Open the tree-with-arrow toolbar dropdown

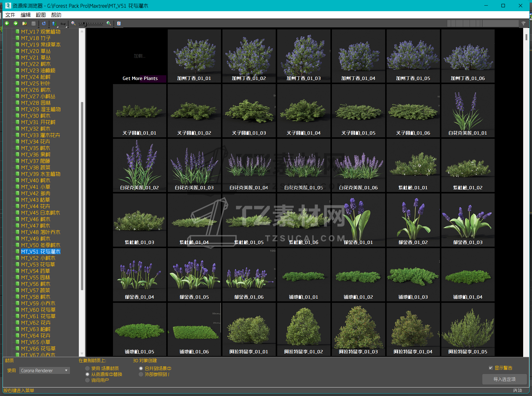[x=54, y=24]
